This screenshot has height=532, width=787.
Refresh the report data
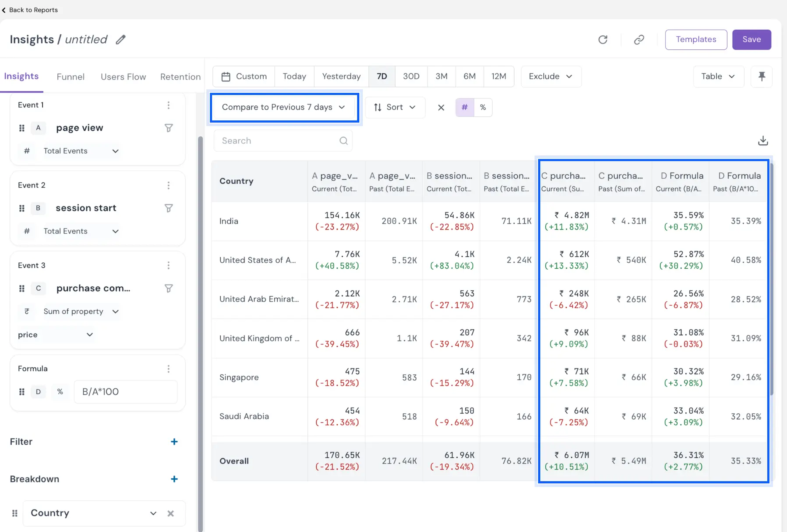[x=603, y=40]
